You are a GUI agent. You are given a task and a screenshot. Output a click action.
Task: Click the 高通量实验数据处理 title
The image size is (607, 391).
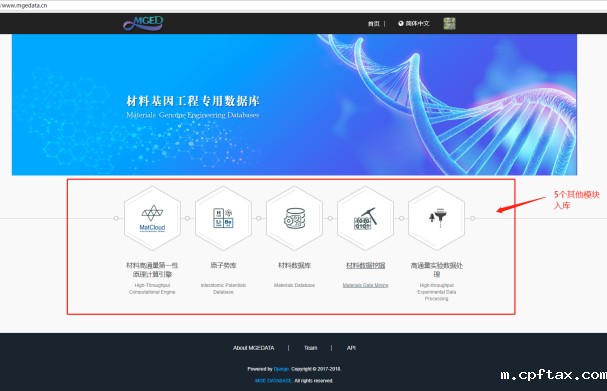coord(437,270)
